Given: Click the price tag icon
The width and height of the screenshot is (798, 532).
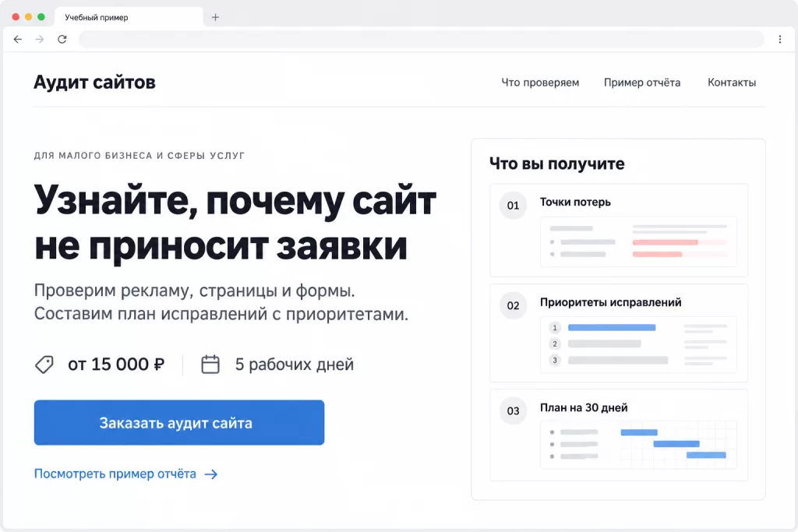Looking at the screenshot, I should click(44, 365).
